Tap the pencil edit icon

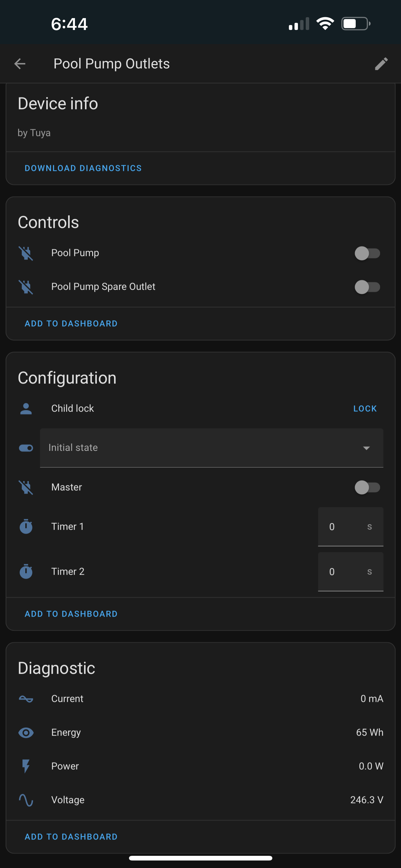(381, 64)
